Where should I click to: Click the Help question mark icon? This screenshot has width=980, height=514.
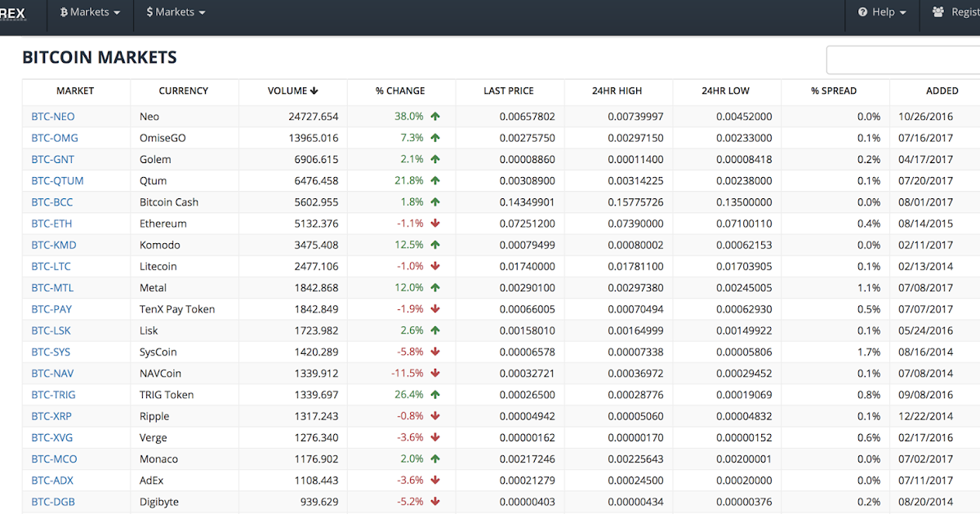[862, 12]
